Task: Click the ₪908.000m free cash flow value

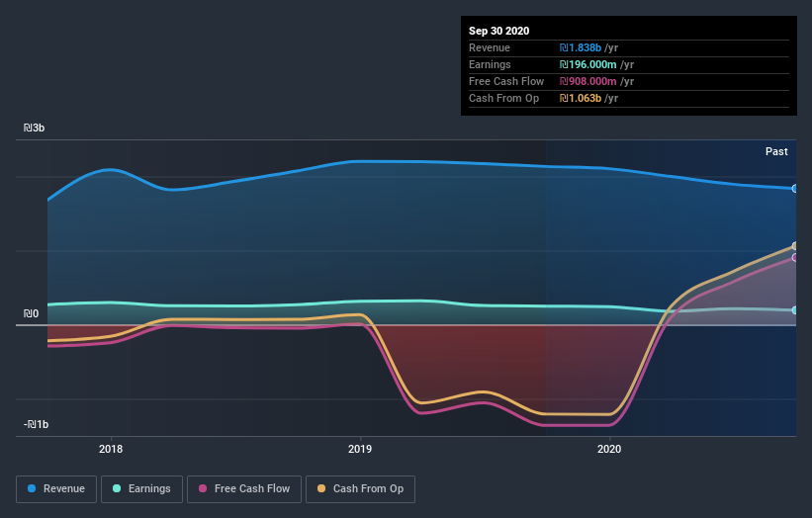Action: (587, 81)
